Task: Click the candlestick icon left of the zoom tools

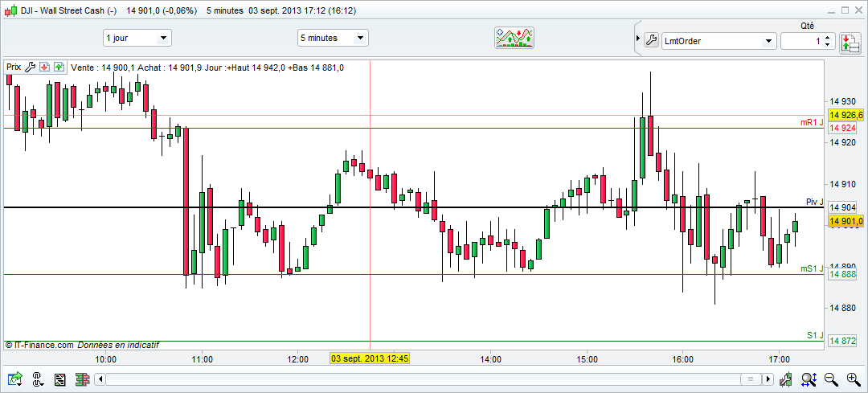Action: click(x=785, y=379)
